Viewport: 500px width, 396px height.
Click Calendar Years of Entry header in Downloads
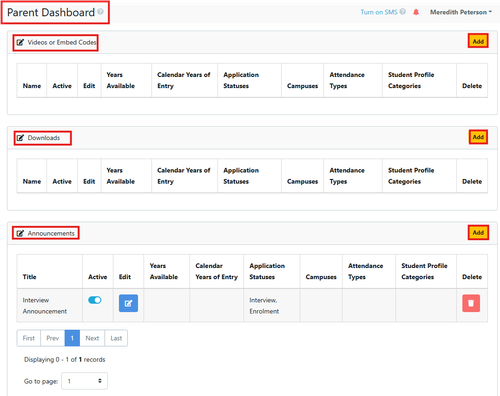click(184, 176)
